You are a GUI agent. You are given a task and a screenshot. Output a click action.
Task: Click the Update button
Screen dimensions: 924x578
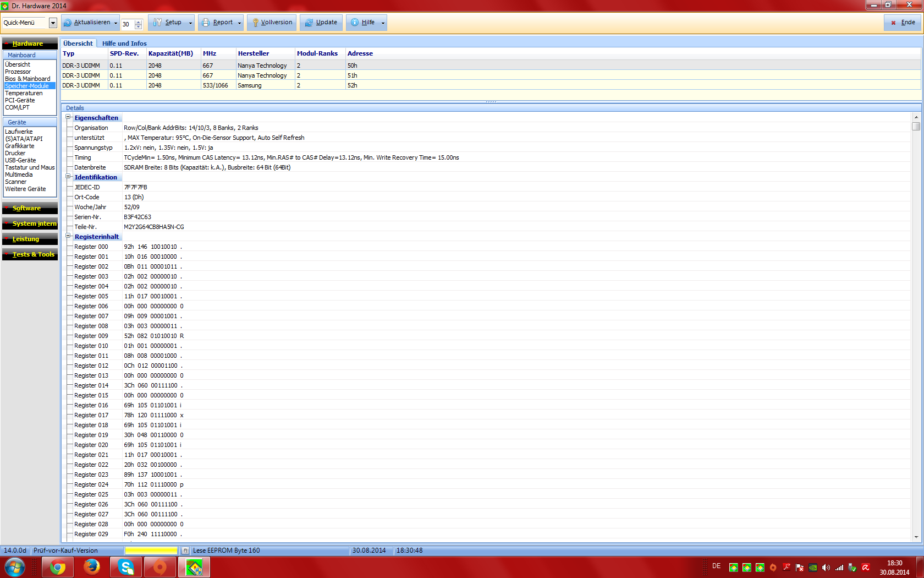pos(321,23)
